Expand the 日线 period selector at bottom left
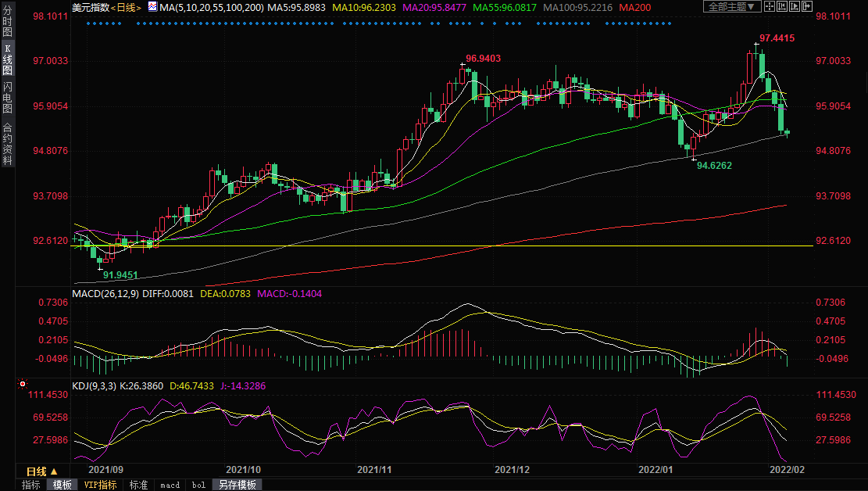 click(41, 471)
